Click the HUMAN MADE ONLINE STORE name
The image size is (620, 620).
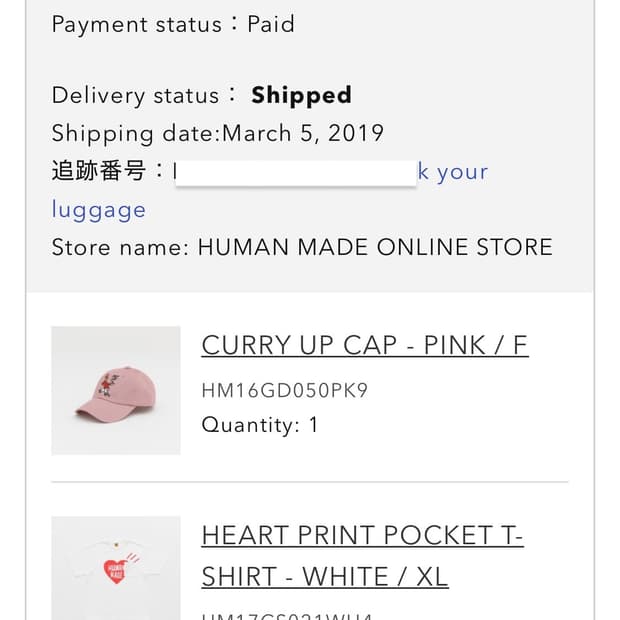click(375, 247)
